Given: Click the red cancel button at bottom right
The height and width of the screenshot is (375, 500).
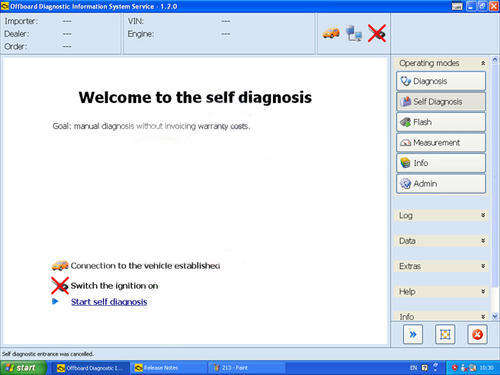Looking at the screenshot, I should tap(477, 334).
